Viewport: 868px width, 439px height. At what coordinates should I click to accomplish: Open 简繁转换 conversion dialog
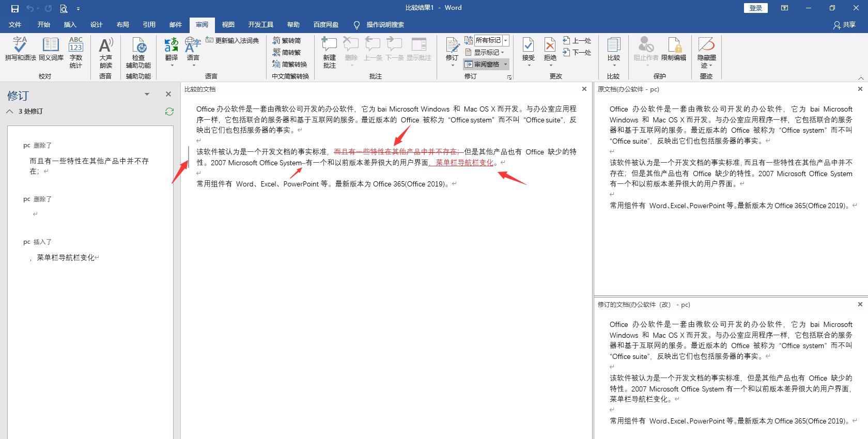click(x=290, y=64)
